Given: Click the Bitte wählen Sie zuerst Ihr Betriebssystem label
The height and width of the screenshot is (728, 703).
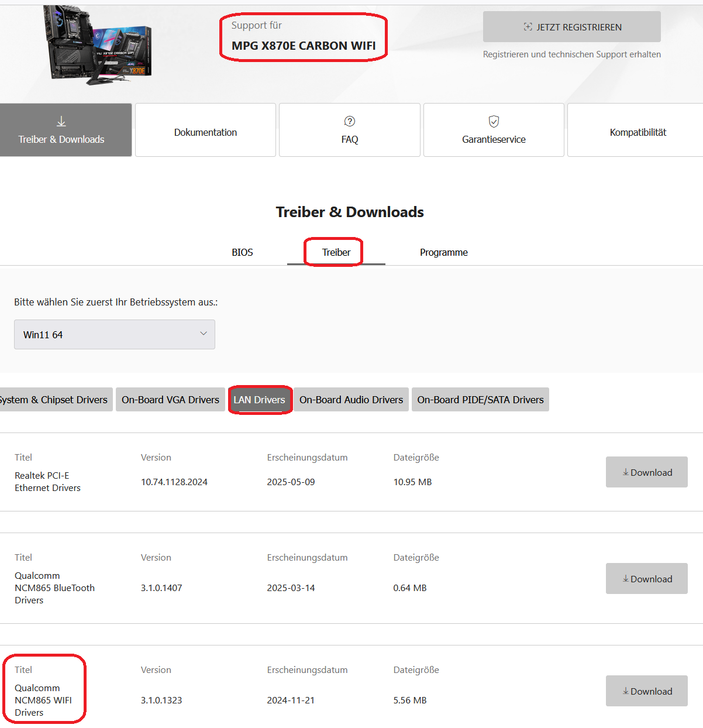Looking at the screenshot, I should (116, 303).
